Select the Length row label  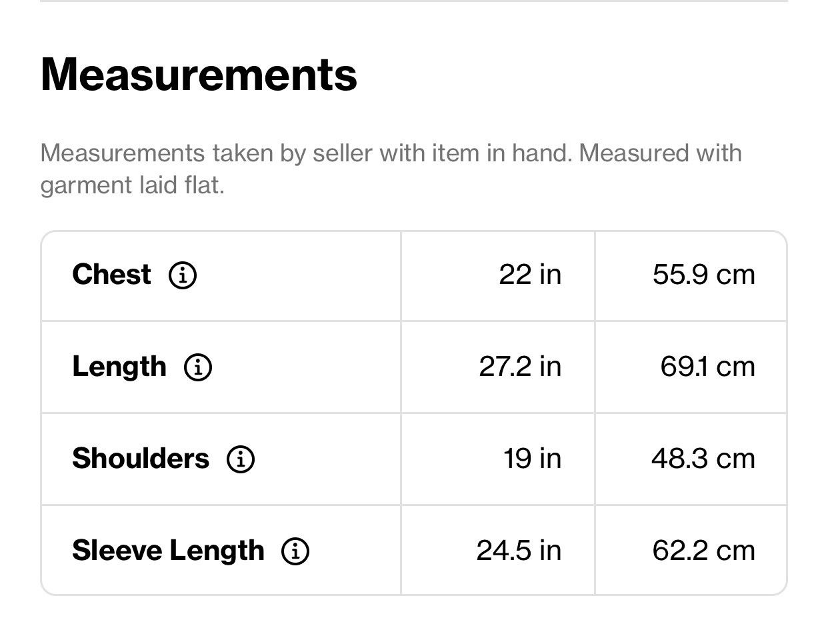tap(119, 367)
